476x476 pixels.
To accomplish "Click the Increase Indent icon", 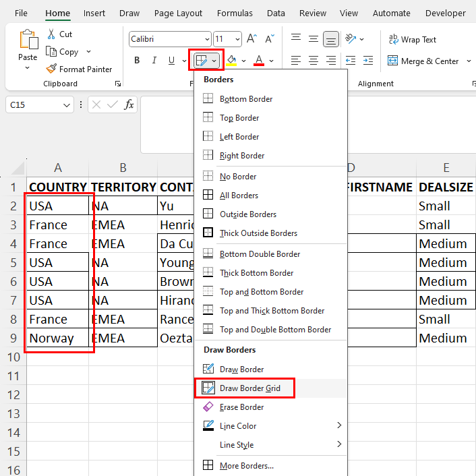I will [368, 61].
